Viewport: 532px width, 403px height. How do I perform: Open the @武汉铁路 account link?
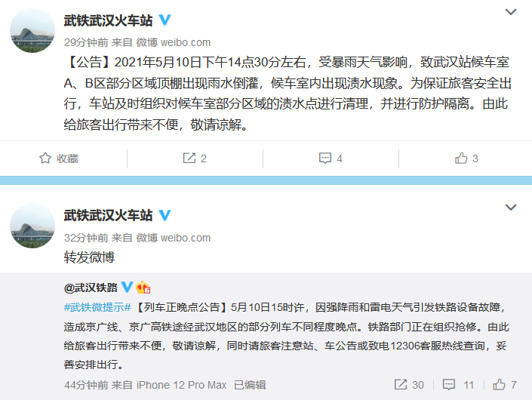click(91, 288)
